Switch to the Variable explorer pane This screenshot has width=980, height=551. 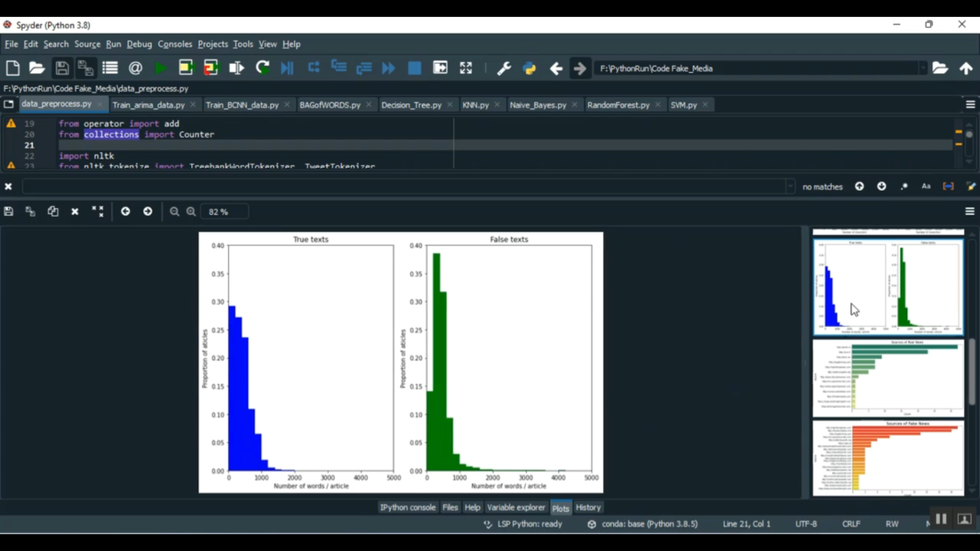tap(515, 507)
